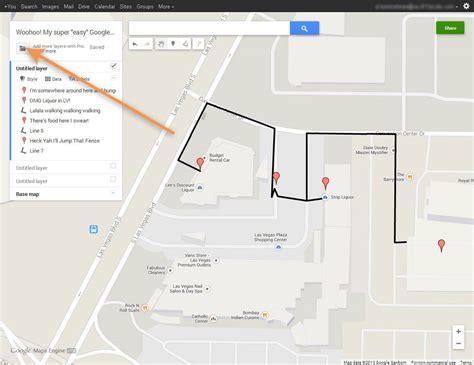Select the hand (select items) tool
Image resolution: width=474 pixels, height=365 pixels.
click(161, 44)
